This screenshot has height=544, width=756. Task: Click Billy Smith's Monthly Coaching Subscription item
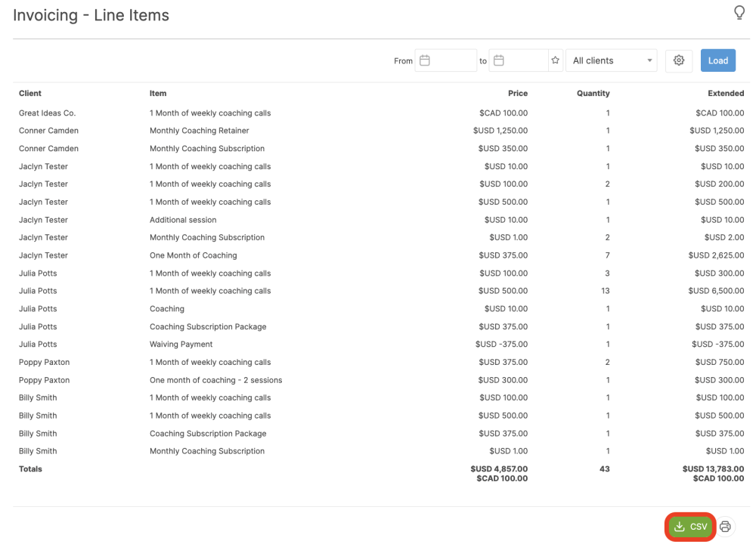[x=207, y=451]
